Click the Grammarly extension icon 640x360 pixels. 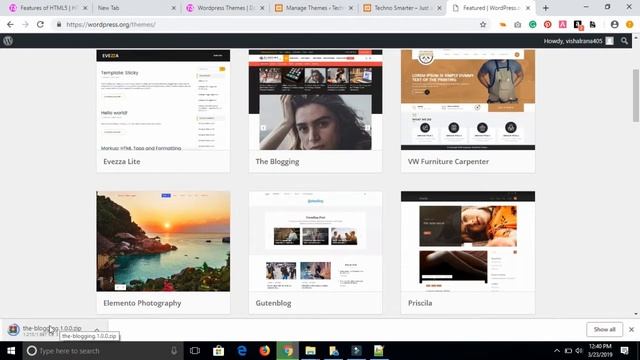pos(533,24)
